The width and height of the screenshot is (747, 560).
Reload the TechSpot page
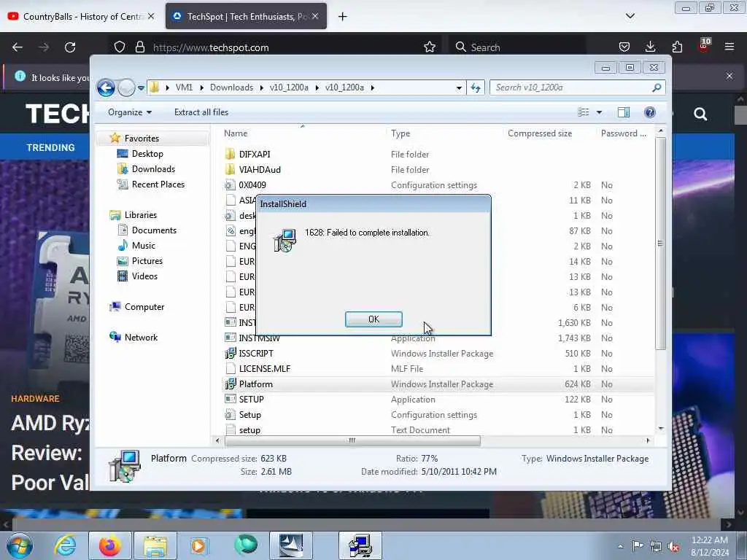click(x=70, y=47)
